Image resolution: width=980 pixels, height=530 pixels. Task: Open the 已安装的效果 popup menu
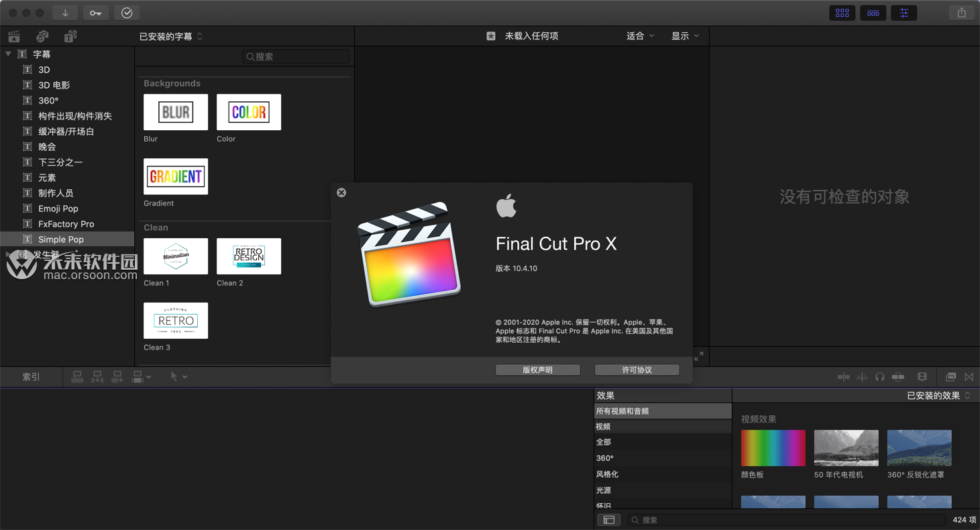click(x=939, y=396)
